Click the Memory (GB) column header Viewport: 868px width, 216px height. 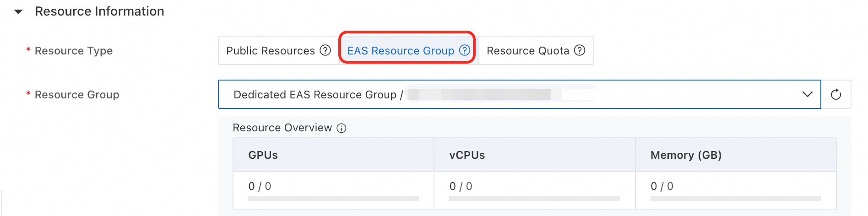(686, 155)
